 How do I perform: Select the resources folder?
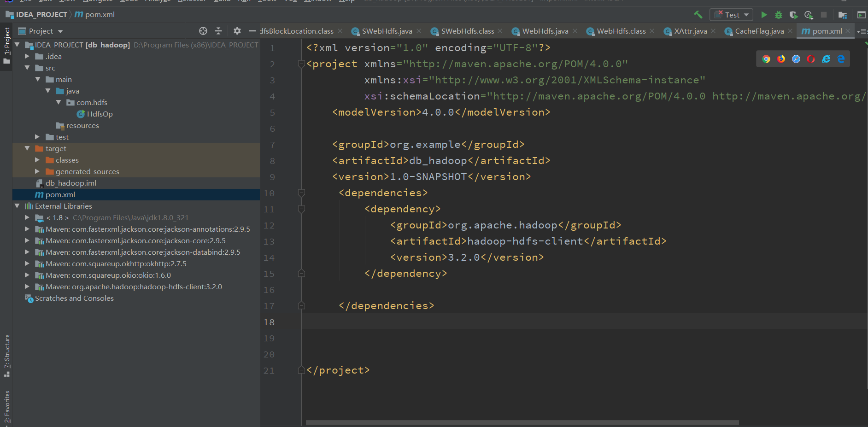tap(77, 125)
